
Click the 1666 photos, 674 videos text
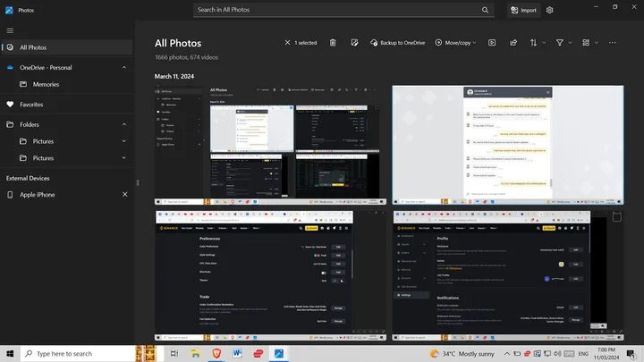[186, 57]
